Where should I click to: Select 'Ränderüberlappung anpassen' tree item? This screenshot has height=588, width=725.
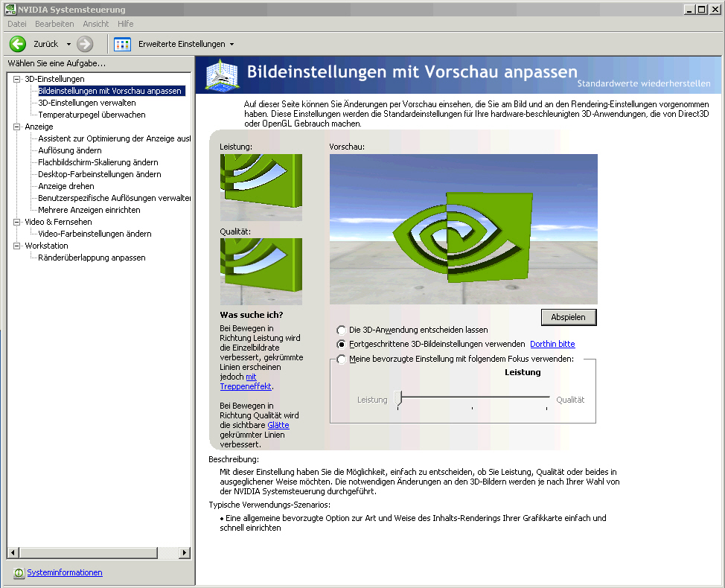click(x=92, y=258)
